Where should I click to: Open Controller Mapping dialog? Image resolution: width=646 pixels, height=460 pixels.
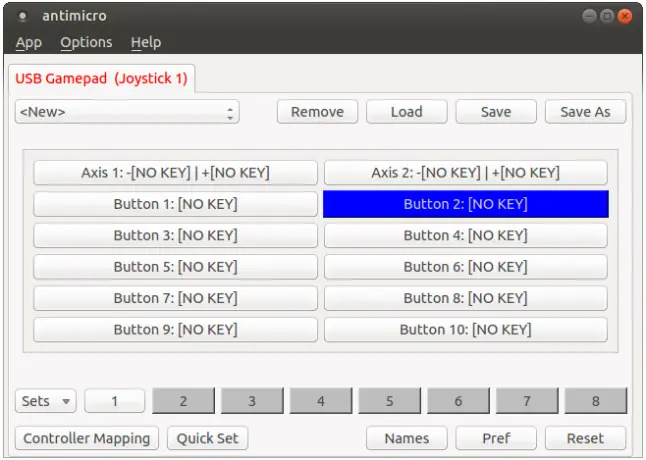87,438
